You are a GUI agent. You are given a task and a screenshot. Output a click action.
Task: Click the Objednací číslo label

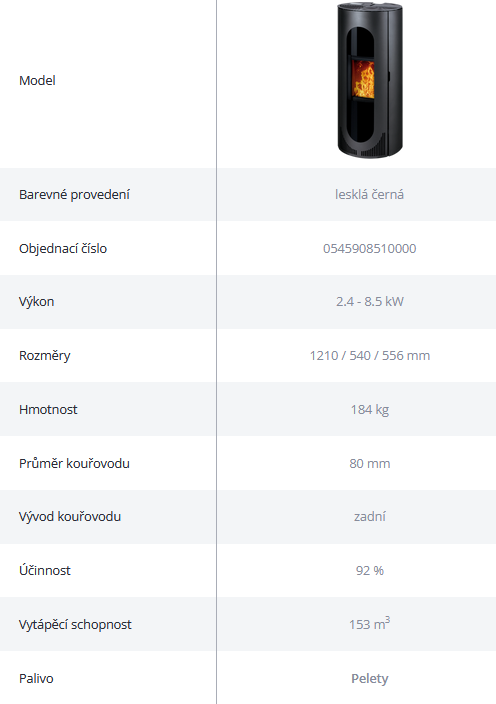(x=63, y=248)
